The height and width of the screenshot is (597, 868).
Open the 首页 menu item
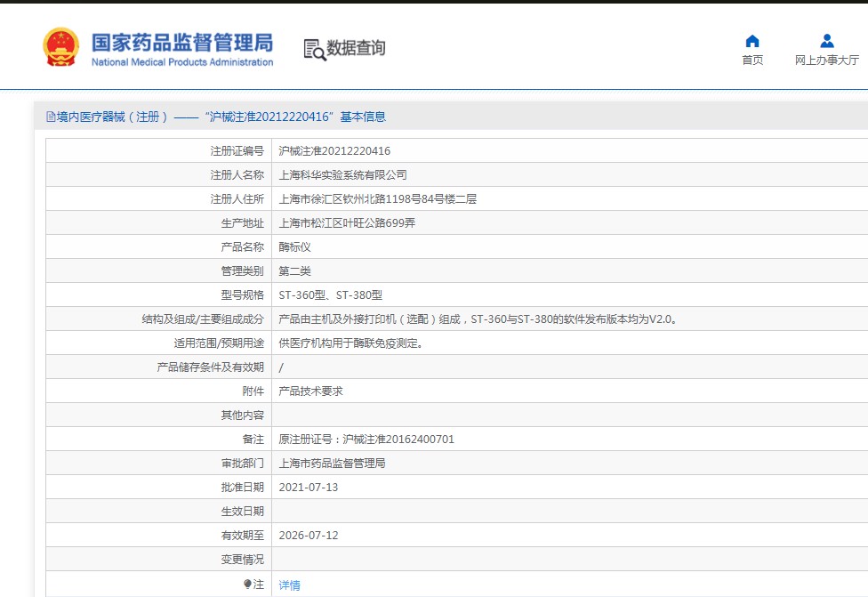(x=752, y=61)
